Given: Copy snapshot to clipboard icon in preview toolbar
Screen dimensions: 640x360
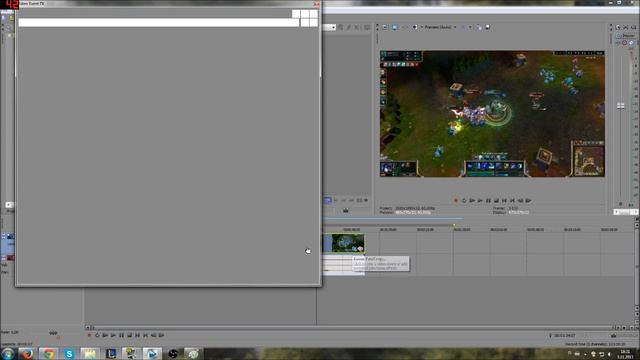Looking at the screenshot, I should pyautogui.click(x=479, y=27).
